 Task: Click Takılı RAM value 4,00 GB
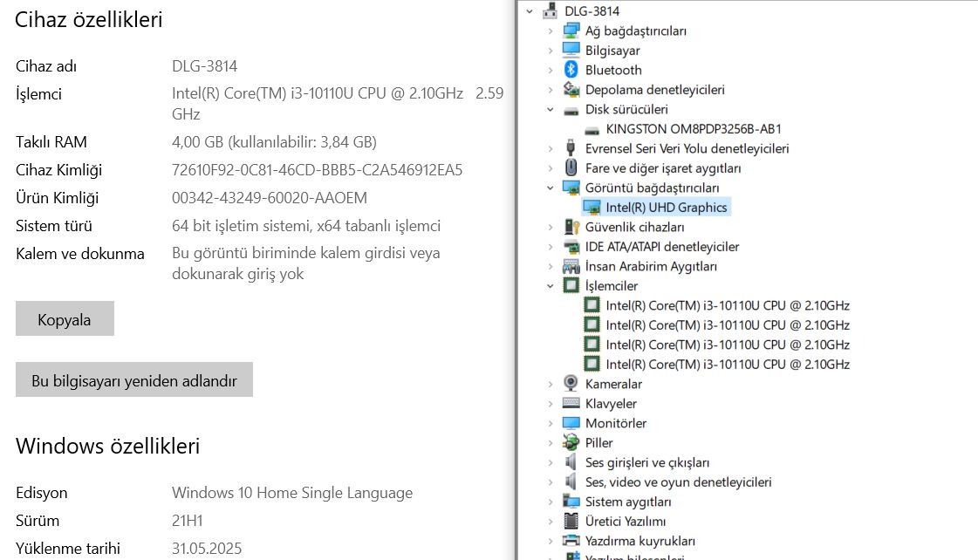[275, 142]
